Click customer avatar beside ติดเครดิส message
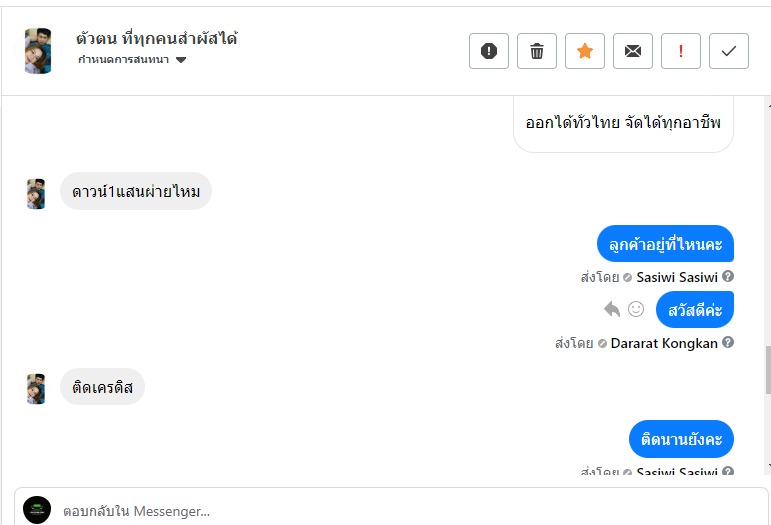The image size is (771, 525). [x=36, y=388]
